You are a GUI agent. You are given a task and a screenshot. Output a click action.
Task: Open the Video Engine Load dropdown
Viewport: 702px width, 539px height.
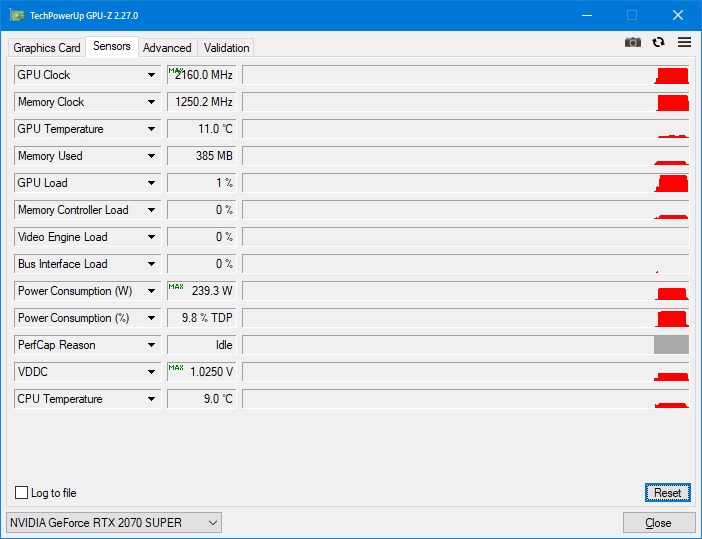click(151, 237)
